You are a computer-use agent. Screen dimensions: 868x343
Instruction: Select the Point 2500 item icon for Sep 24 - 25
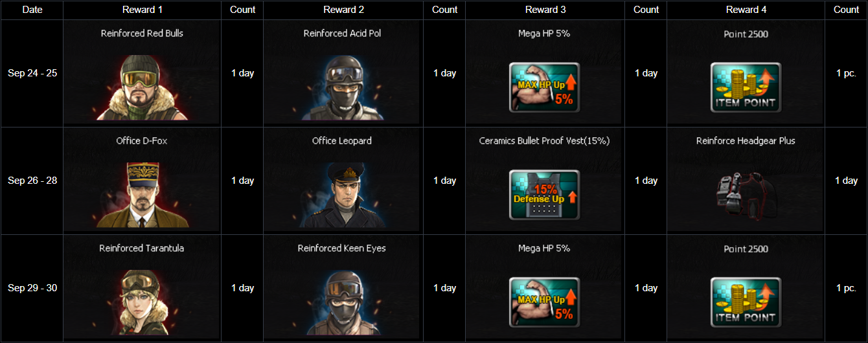click(x=746, y=87)
